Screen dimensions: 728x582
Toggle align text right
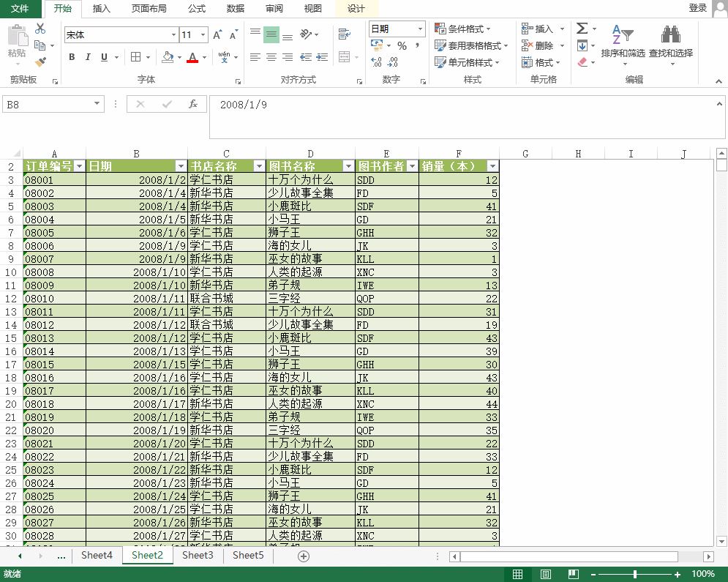[x=288, y=57]
